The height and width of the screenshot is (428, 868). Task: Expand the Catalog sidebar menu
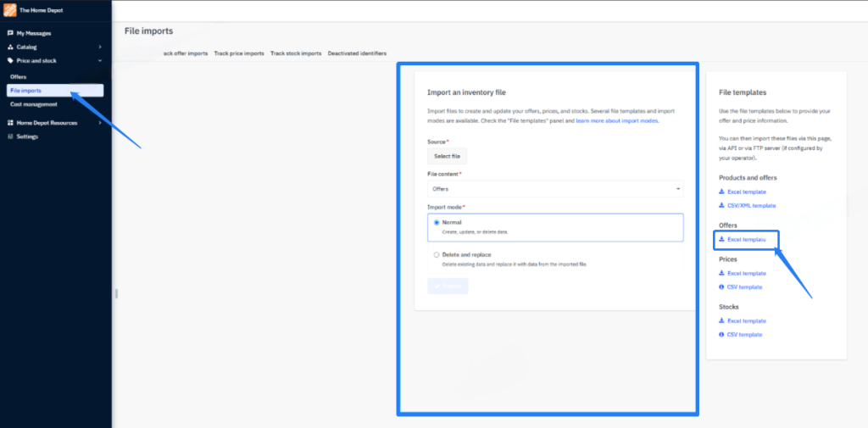pos(99,47)
